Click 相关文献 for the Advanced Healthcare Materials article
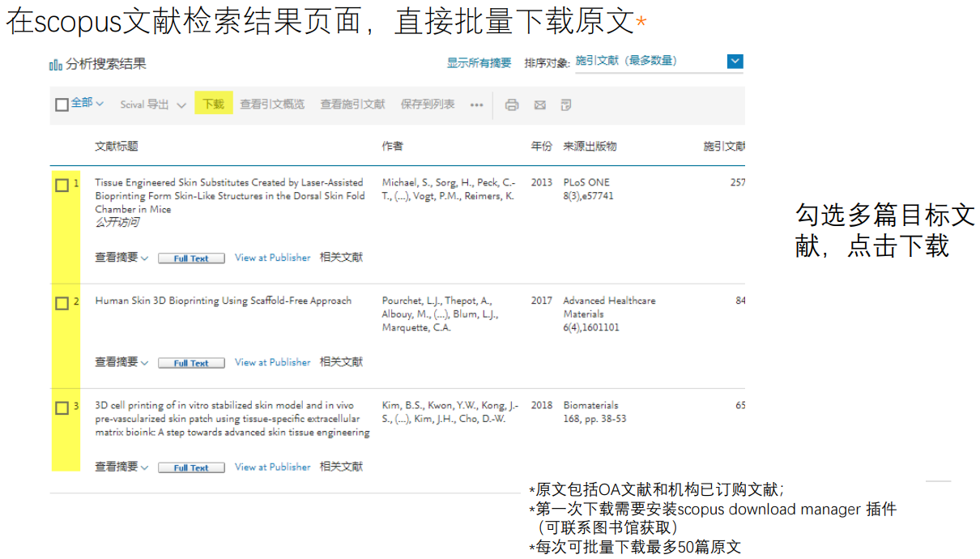Screen dimensions: 980x559 (x=341, y=362)
